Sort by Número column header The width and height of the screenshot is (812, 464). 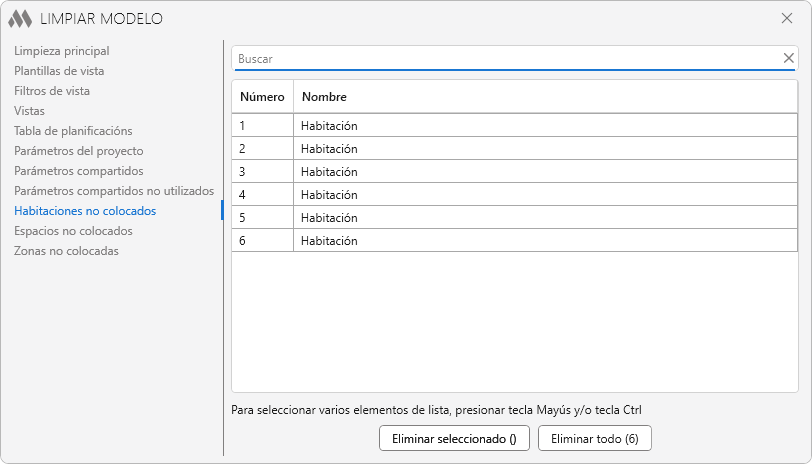tap(262, 97)
